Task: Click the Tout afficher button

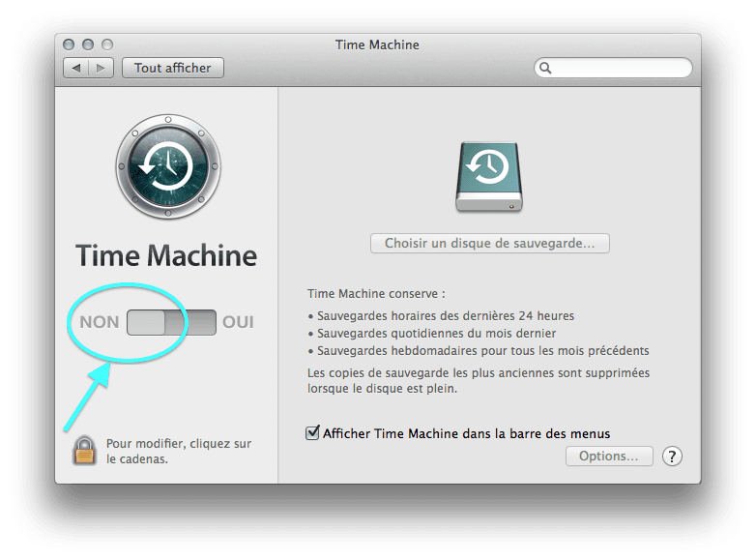Action: [173, 68]
